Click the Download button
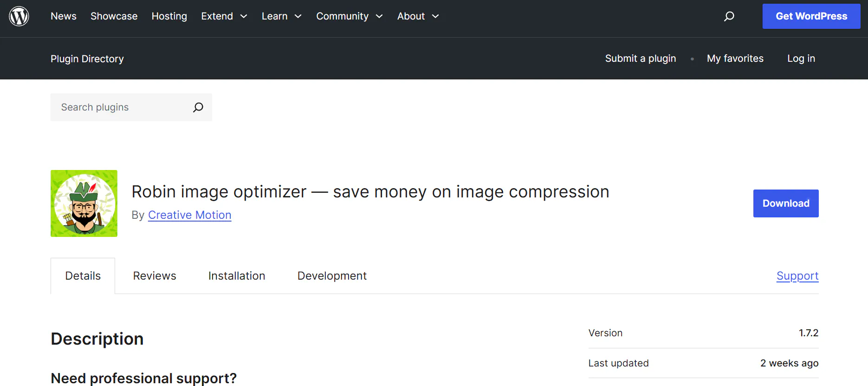Viewport: 868px width, 386px height. (786, 203)
